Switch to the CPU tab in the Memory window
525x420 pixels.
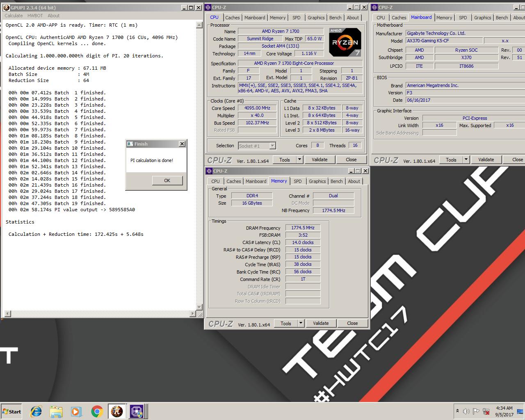point(215,181)
